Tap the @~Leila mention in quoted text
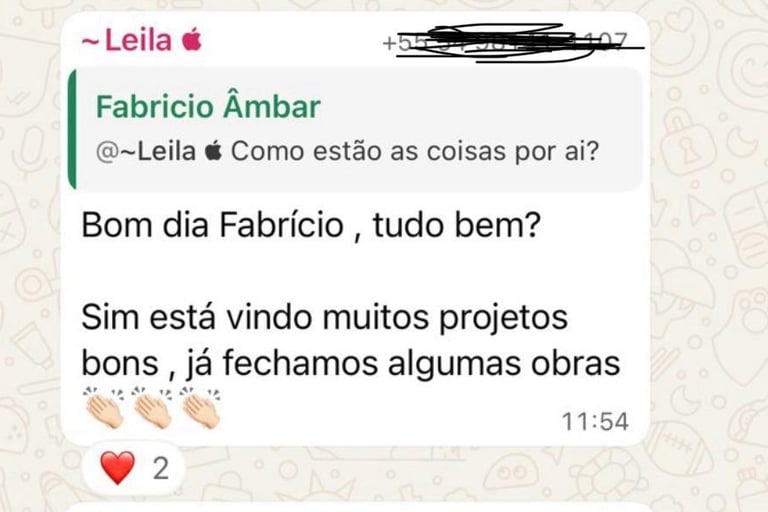The width and height of the screenshot is (768, 512). point(146,151)
